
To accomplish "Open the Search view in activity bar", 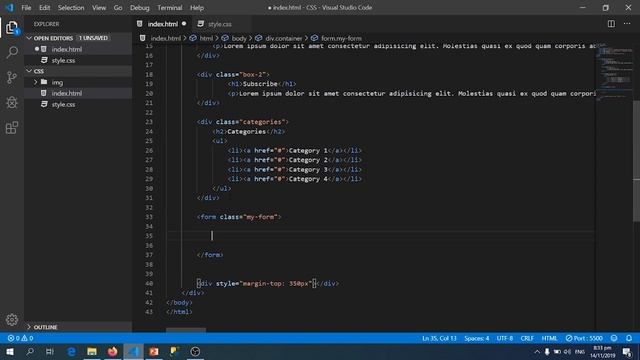I will (x=12, y=52).
